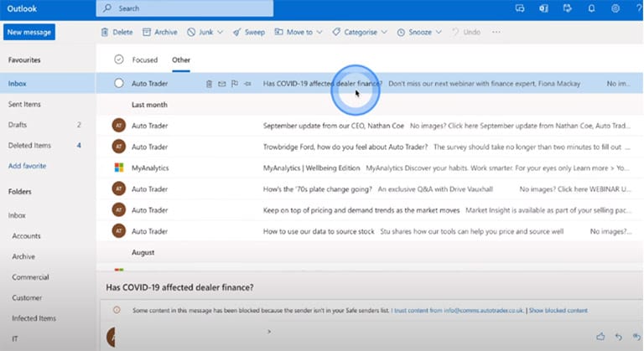Collapse the Folders section
This screenshot has height=351, width=644.
coord(20,192)
